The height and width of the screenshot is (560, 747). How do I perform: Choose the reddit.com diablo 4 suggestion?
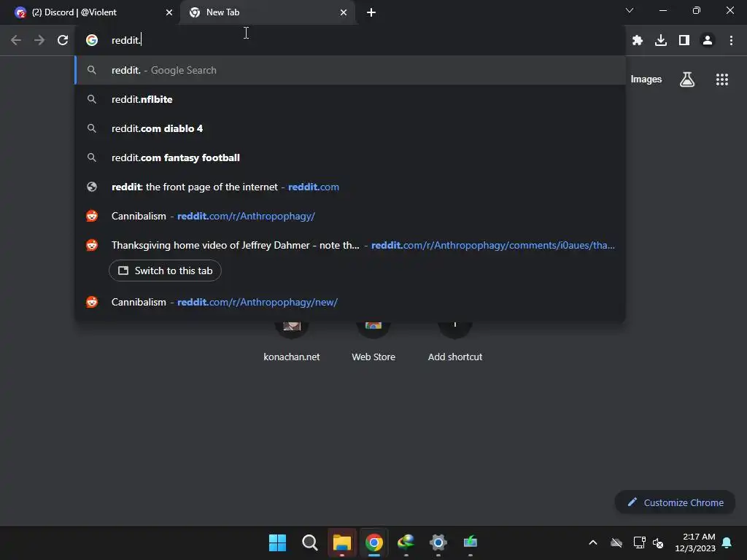pyautogui.click(x=350, y=128)
